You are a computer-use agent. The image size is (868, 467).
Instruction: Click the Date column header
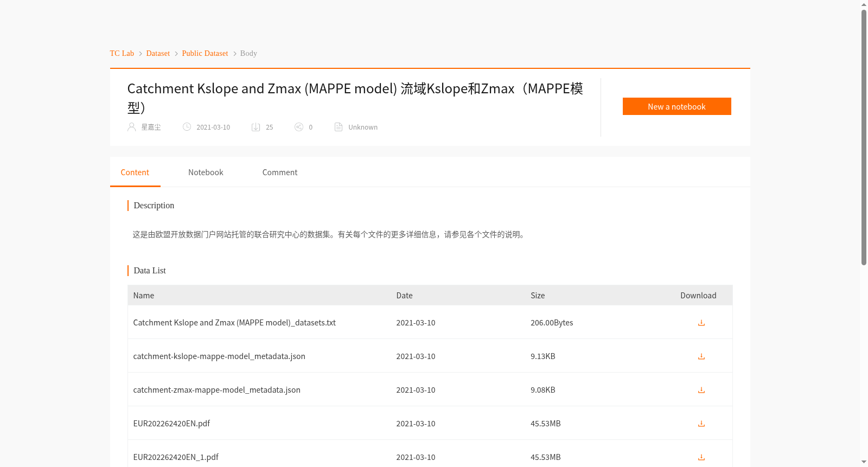click(x=404, y=296)
